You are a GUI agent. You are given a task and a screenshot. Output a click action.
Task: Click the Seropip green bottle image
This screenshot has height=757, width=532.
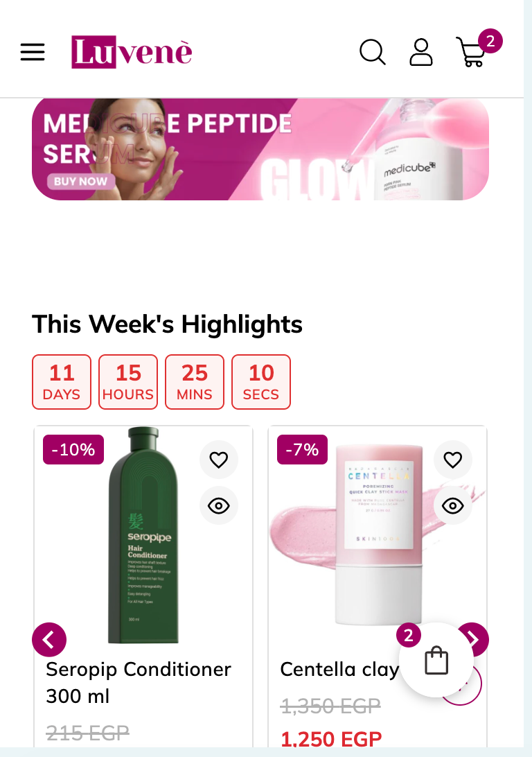coord(143,535)
